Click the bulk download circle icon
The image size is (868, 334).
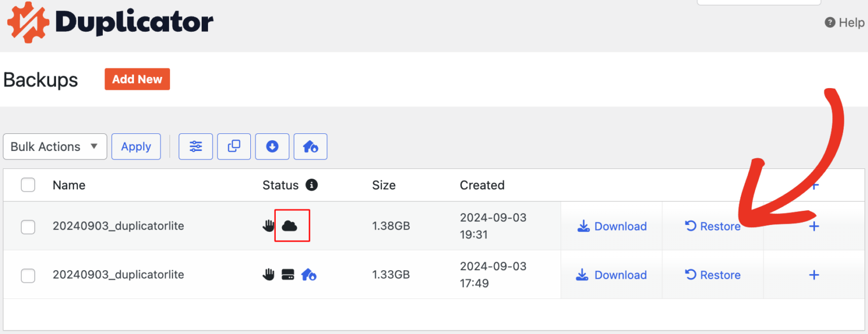click(x=272, y=146)
